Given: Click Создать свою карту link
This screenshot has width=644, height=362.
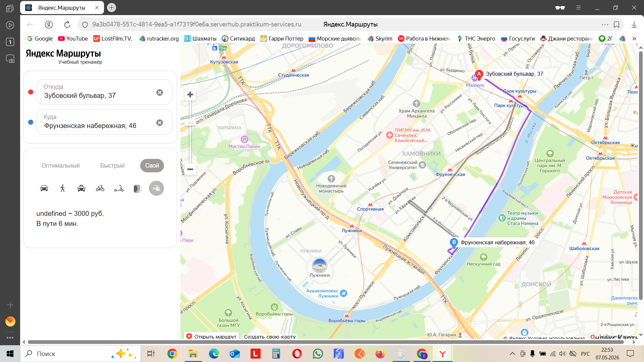Looking at the screenshot, I should (270, 337).
